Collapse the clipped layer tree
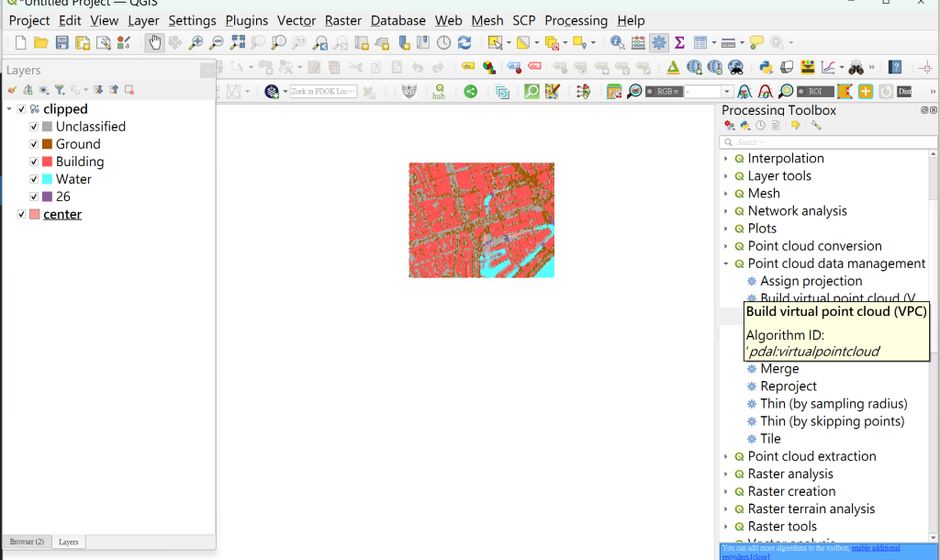The width and height of the screenshot is (940, 560). [9, 109]
